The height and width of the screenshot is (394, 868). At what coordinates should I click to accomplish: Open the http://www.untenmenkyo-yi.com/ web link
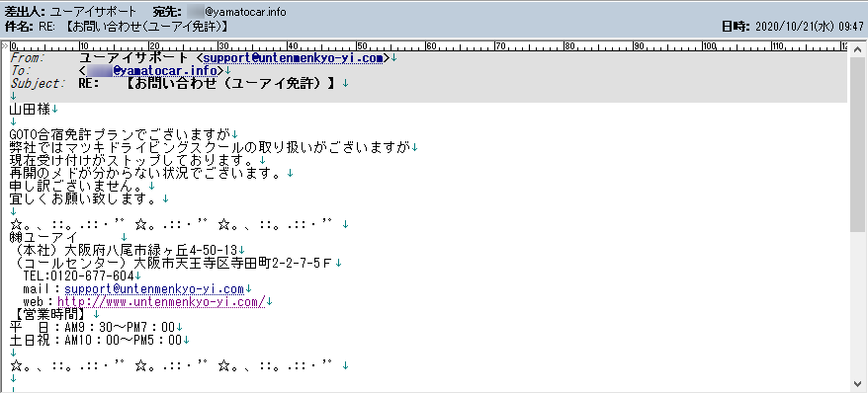coord(161,302)
